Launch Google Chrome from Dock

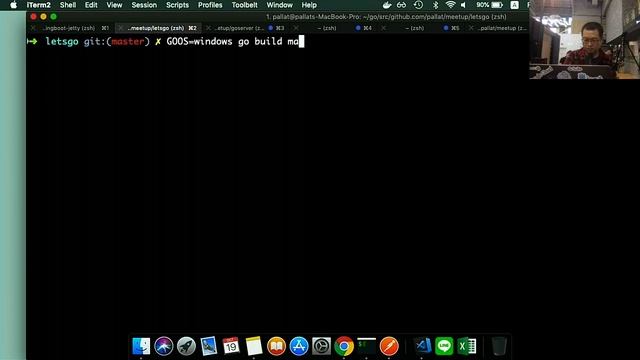(x=344, y=346)
